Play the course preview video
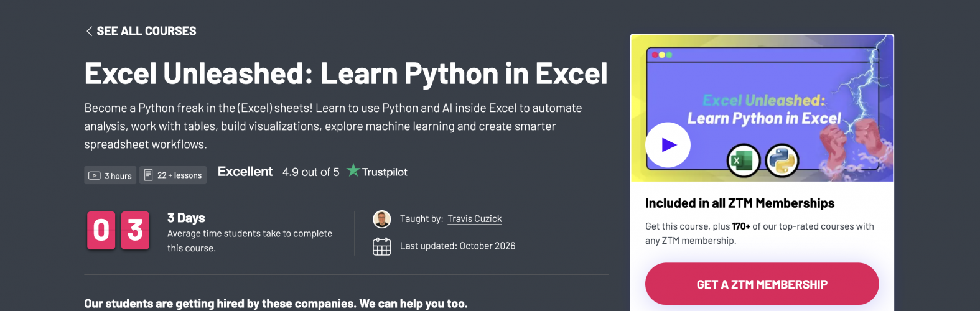Screen dimensions: 980x311 click(x=668, y=145)
